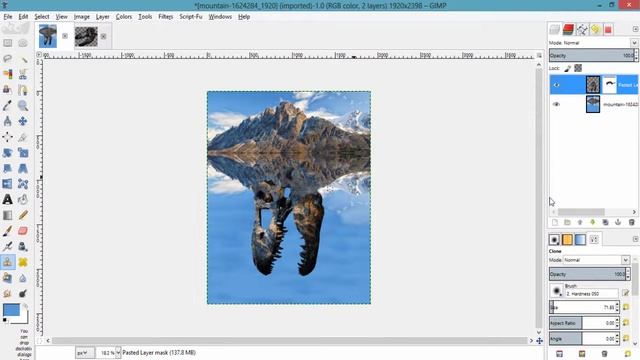Switch to the Gradients dock tab
The width and height of the screenshot is (640, 360).
coord(580,240)
